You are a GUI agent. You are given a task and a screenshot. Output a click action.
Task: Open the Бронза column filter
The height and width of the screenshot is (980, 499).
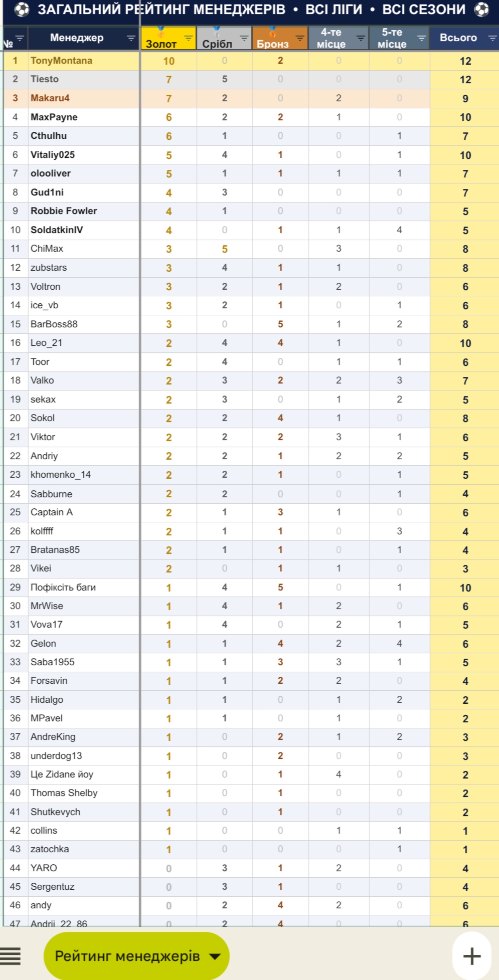(300, 38)
